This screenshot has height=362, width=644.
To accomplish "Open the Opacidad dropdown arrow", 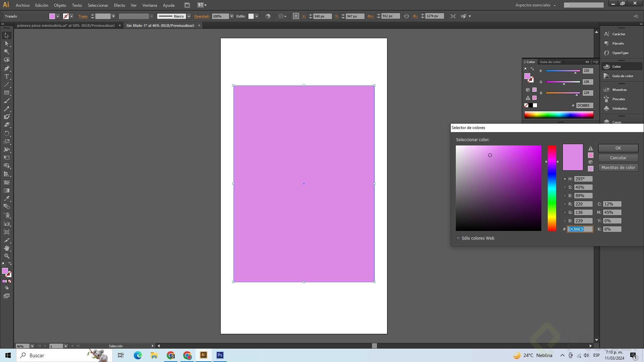I will click(x=231, y=16).
